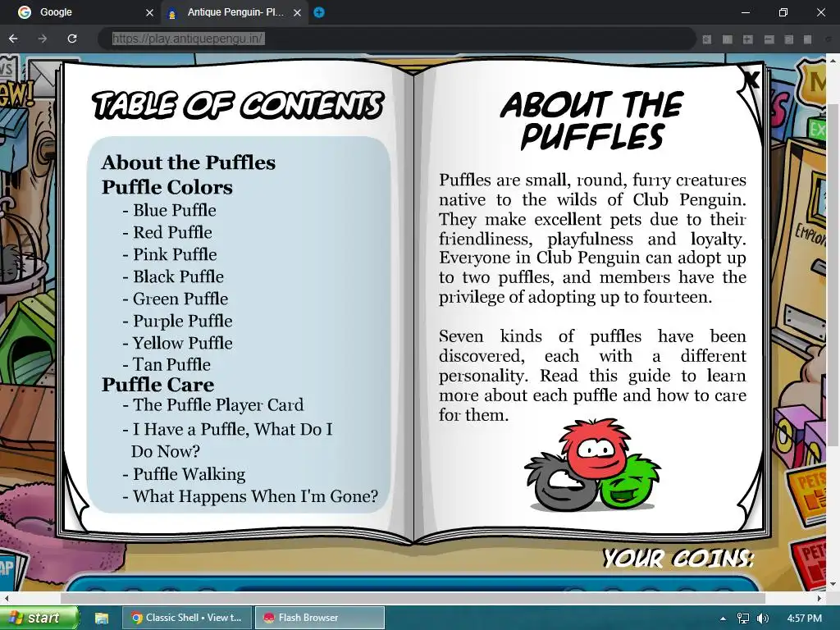Click the address bar URL
Screen dimensions: 840x630
188,39
